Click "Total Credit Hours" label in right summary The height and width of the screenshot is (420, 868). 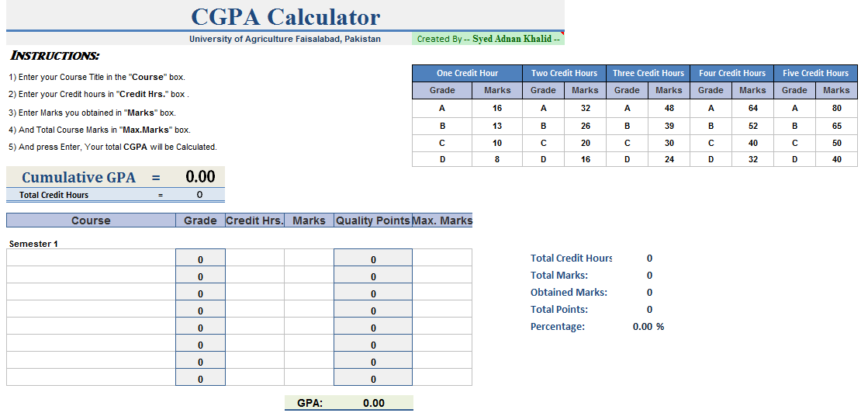571,259
